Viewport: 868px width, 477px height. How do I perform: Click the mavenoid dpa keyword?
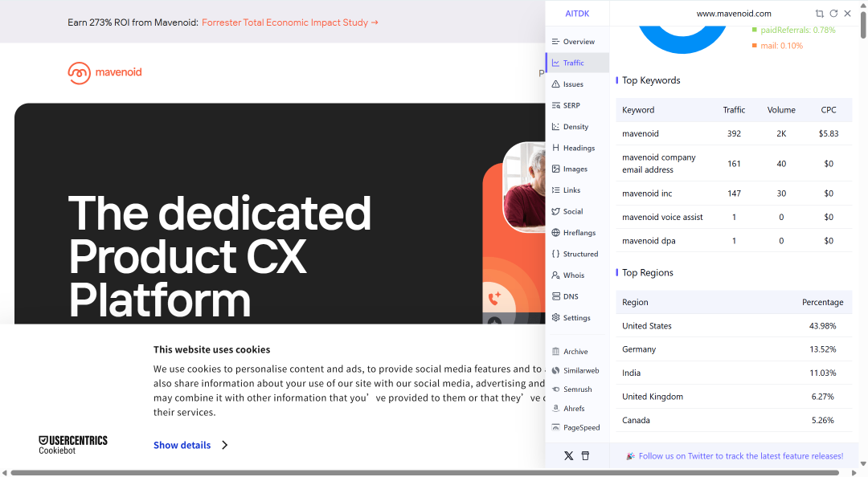click(x=649, y=241)
